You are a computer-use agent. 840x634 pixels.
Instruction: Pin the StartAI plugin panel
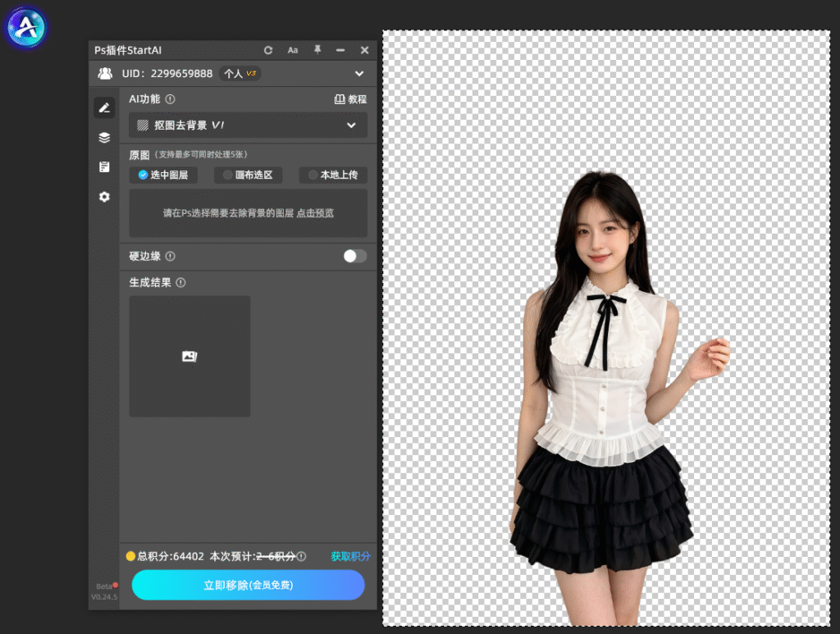317,50
